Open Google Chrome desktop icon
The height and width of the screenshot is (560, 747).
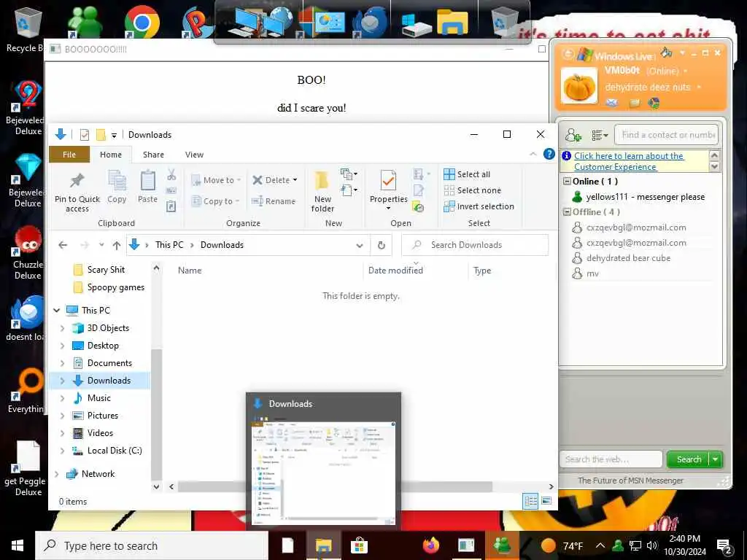[142, 22]
